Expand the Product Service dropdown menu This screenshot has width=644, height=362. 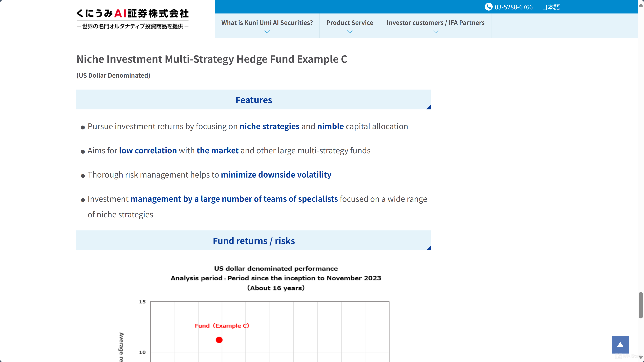coord(349,26)
